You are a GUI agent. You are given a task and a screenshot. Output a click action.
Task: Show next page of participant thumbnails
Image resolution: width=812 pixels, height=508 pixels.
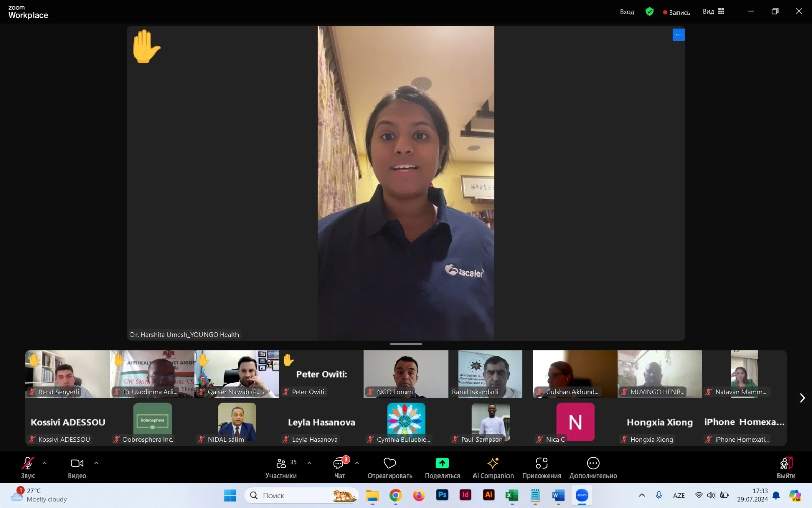[802, 398]
